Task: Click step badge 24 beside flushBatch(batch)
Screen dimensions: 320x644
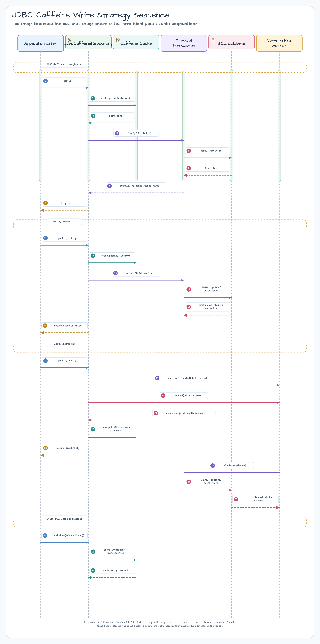Action: point(213,465)
